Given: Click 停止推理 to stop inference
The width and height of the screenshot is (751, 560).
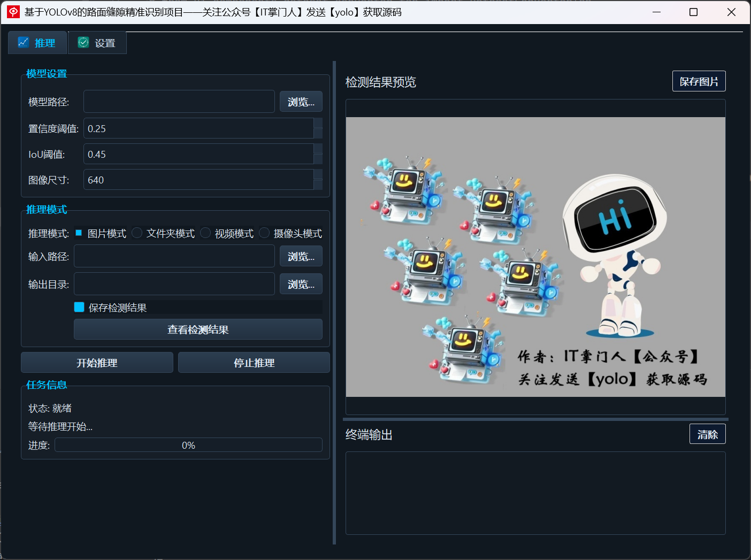Looking at the screenshot, I should tap(254, 362).
